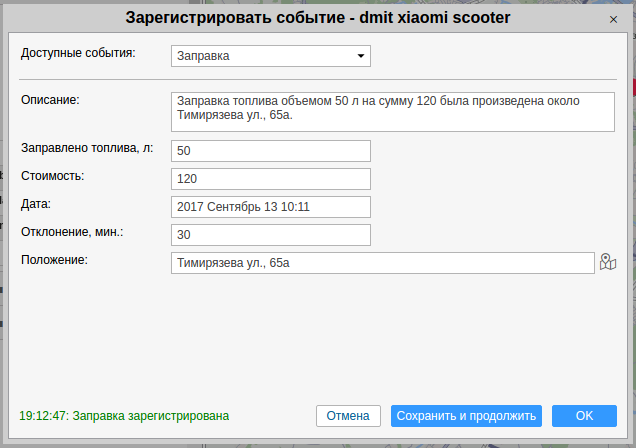Screen dimensions: 636x448
Task: Select the cost field containing 120
Action: click(271, 179)
